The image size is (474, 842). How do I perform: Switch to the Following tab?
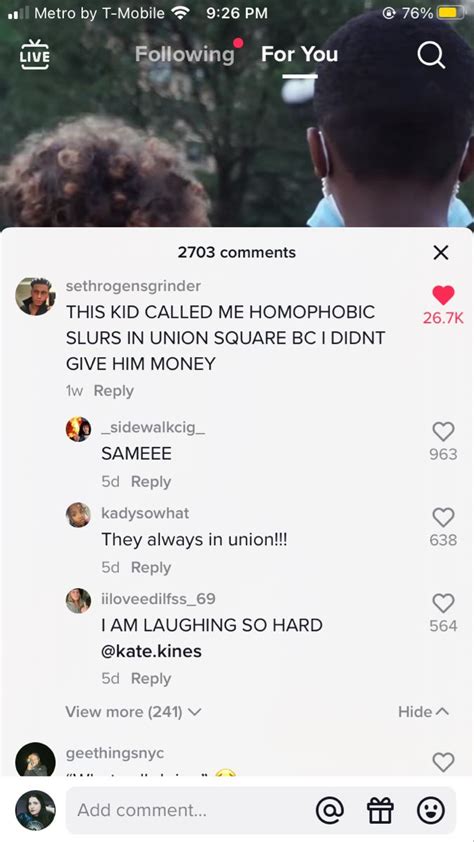pos(185,54)
